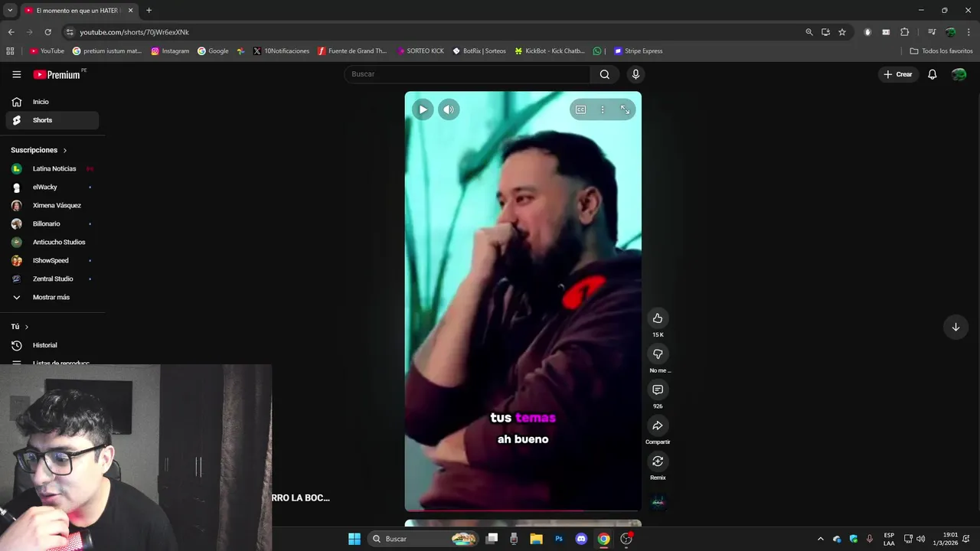Open Latina Noticias channel
The height and width of the screenshot is (551, 980).
click(x=52, y=168)
